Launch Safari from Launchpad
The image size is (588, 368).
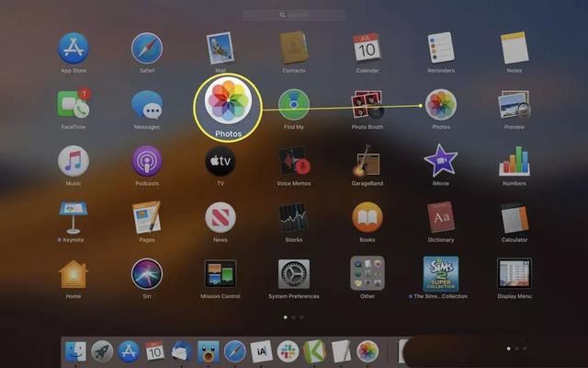coord(147,48)
